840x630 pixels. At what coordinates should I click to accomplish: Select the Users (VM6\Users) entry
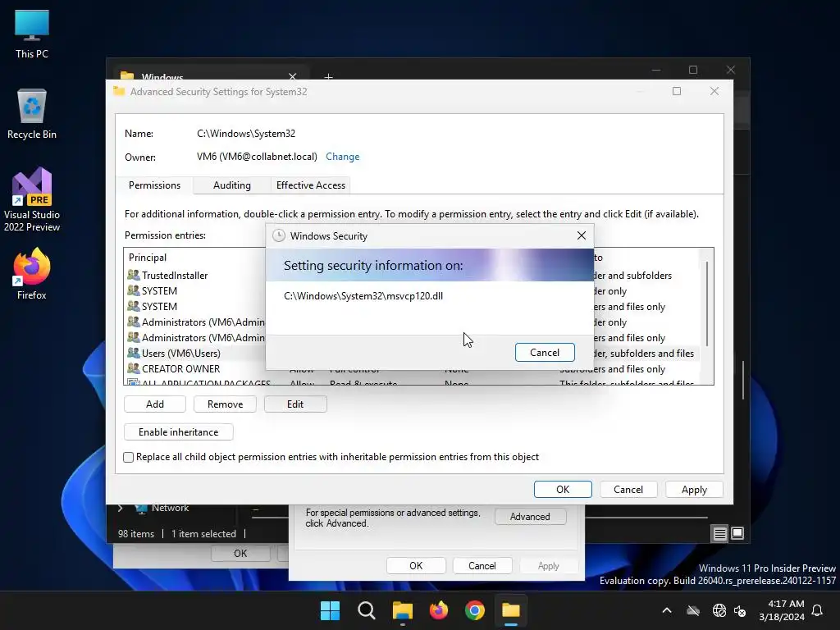(196, 354)
